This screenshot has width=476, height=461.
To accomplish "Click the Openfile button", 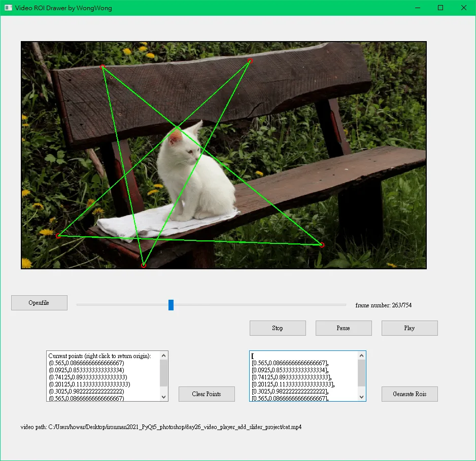I will click(x=39, y=303).
